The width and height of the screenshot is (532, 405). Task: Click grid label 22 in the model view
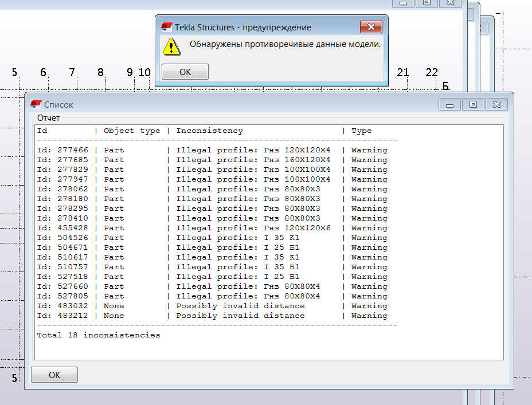point(432,72)
